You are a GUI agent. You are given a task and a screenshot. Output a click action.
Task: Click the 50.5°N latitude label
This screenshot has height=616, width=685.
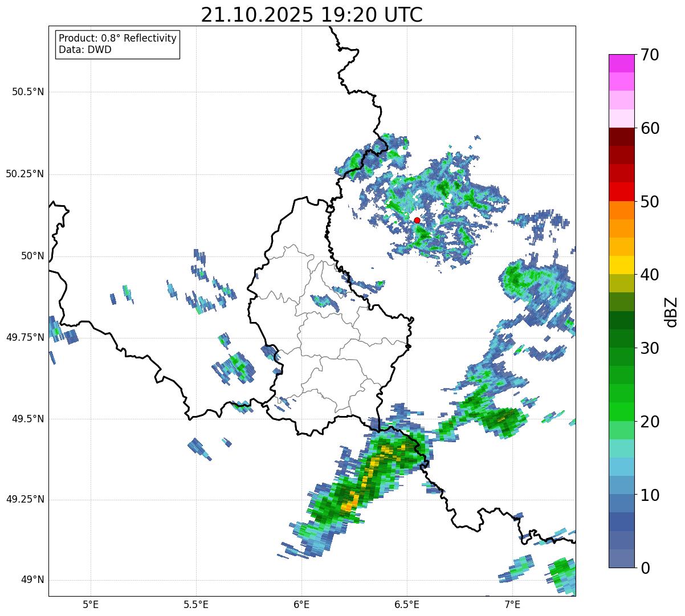point(28,92)
